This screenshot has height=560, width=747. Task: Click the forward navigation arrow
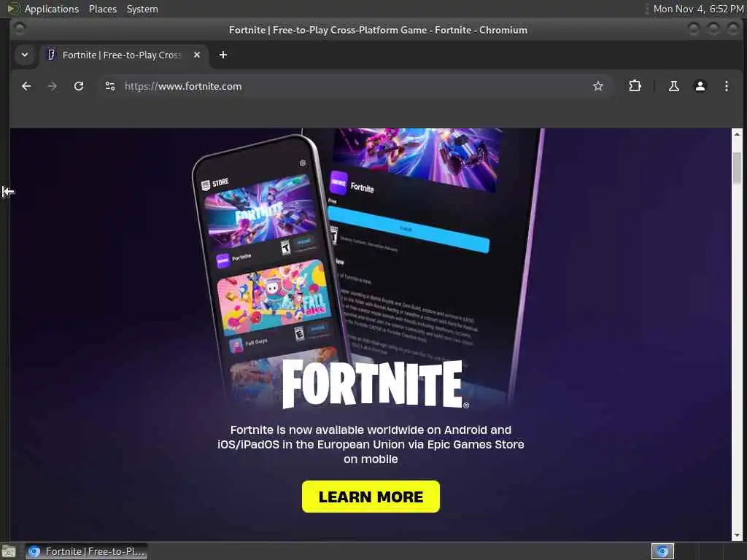[53, 86]
